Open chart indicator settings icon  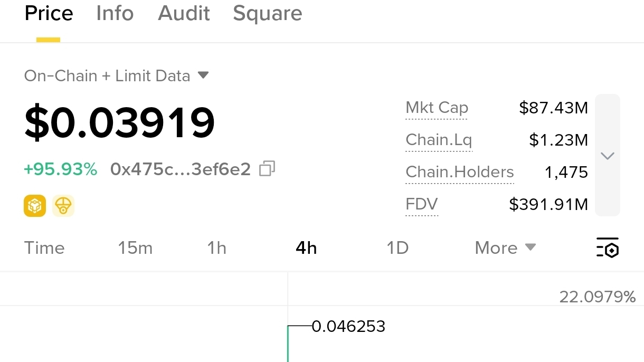click(x=608, y=247)
